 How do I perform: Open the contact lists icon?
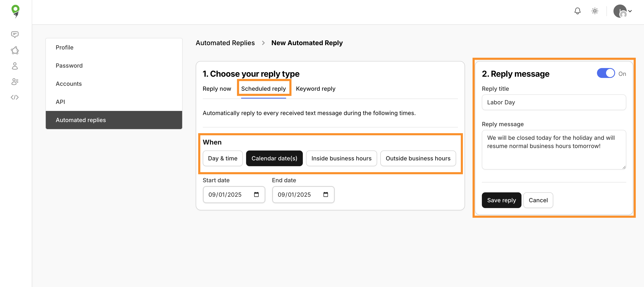(x=15, y=82)
